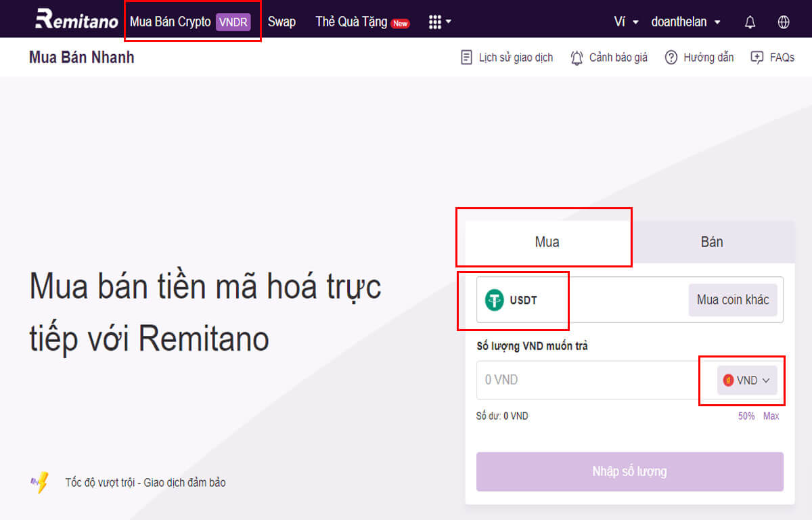Expand the VND currency dropdown
This screenshot has width=812, height=520.
pyautogui.click(x=746, y=380)
